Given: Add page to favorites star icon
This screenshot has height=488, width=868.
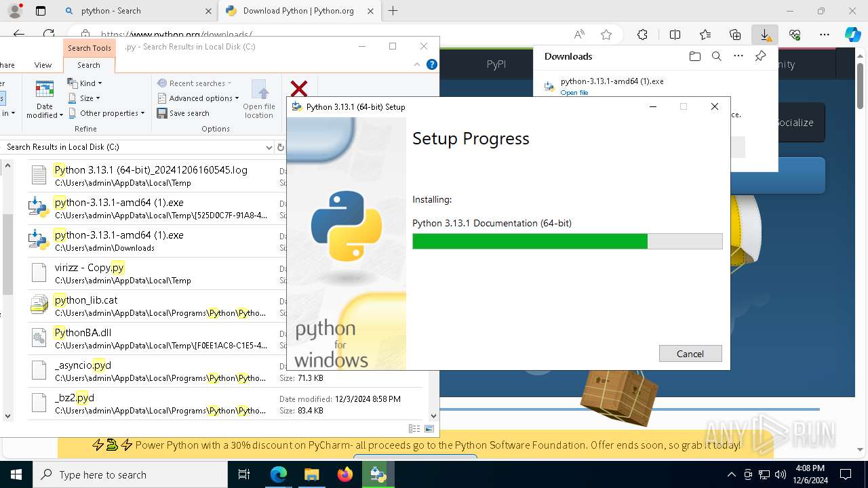Looking at the screenshot, I should tap(606, 35).
